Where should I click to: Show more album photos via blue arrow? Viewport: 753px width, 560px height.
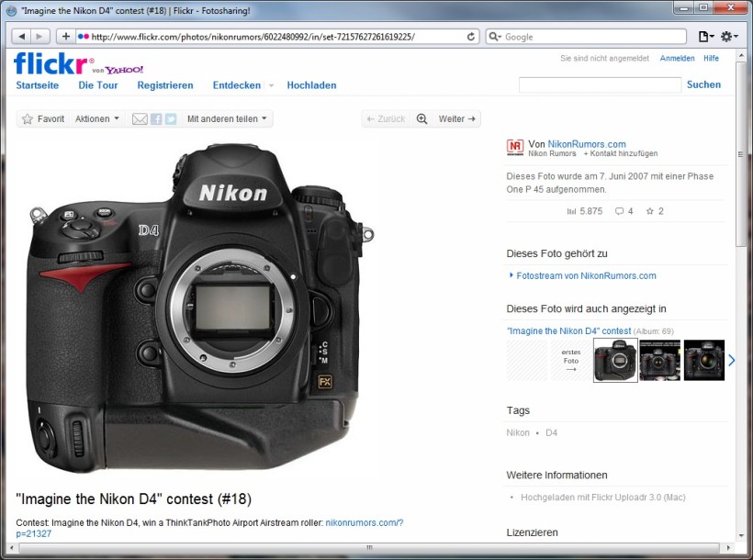731,360
